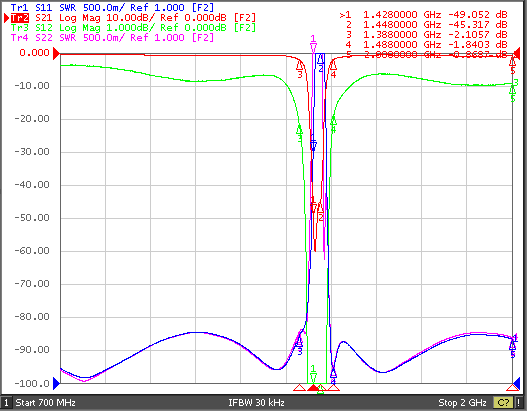Select marker 3 triangle on the stimulus axis
This screenshot has width=527, height=412.
[x=299, y=388]
